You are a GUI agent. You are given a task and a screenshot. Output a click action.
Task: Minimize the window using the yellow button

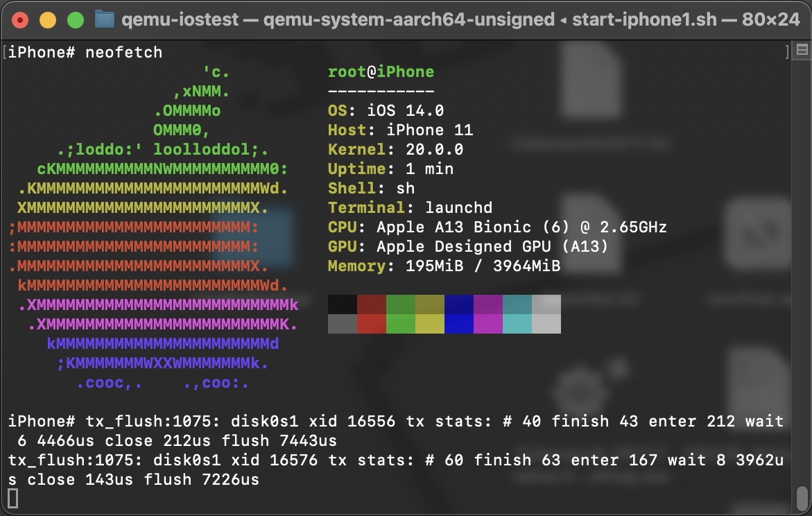pos(48,20)
